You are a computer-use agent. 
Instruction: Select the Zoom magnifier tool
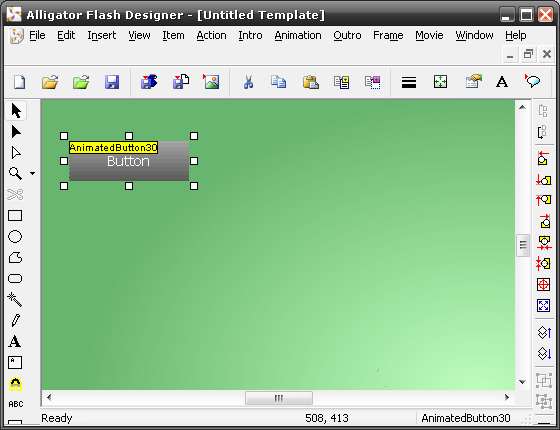tap(15, 174)
